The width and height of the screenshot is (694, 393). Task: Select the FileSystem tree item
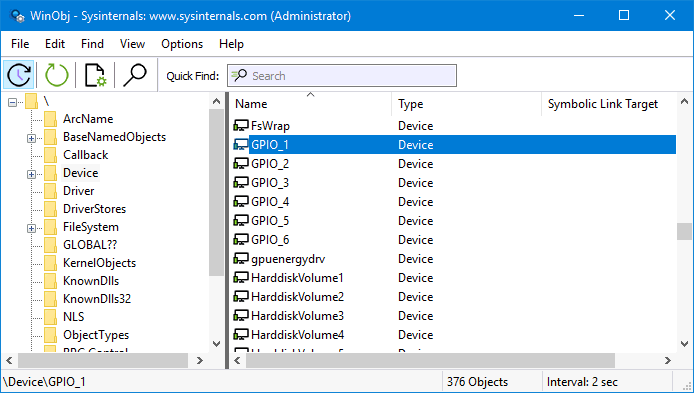tap(91, 227)
